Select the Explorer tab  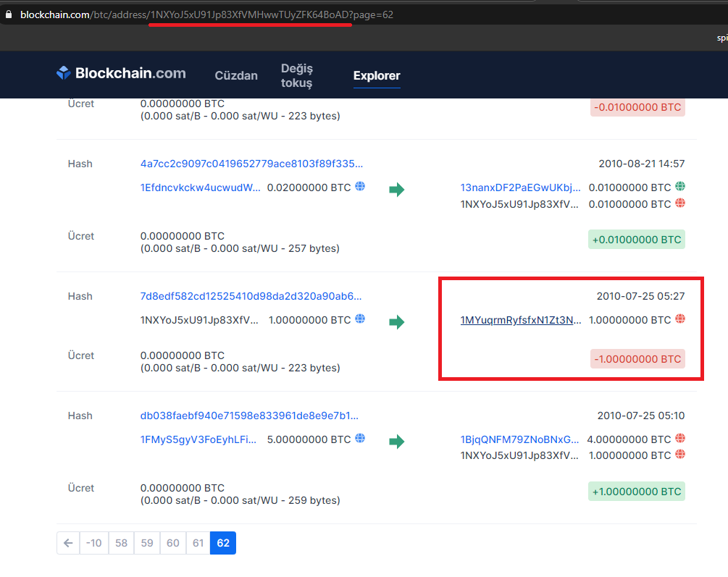[377, 76]
